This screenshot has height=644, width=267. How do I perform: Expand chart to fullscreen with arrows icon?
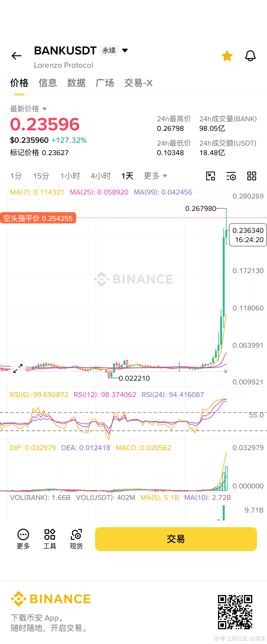[x=18, y=368]
